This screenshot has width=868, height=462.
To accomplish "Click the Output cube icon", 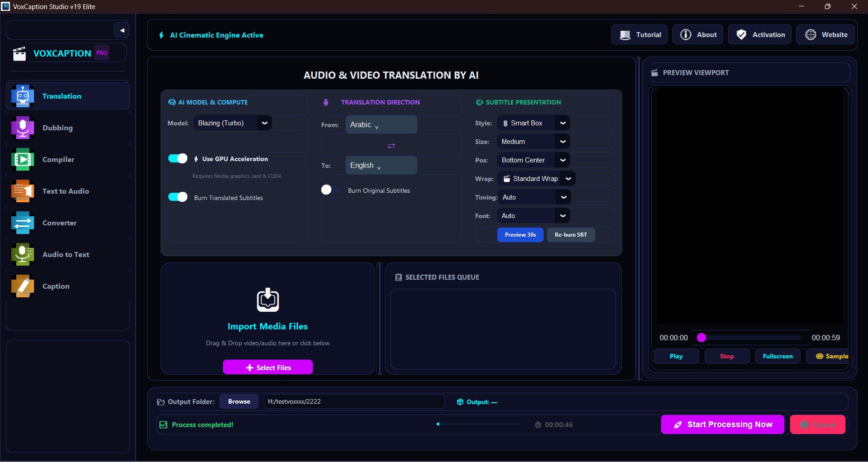I will (x=460, y=402).
